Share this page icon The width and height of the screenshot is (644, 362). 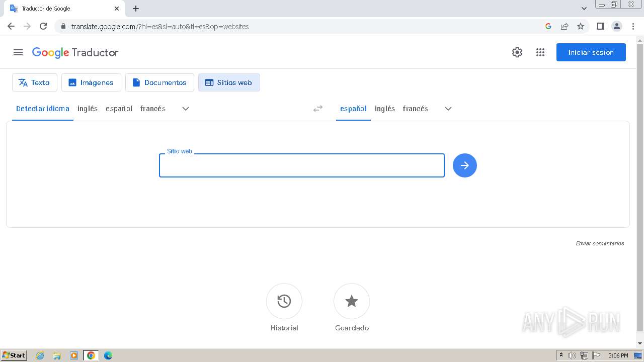(x=565, y=26)
